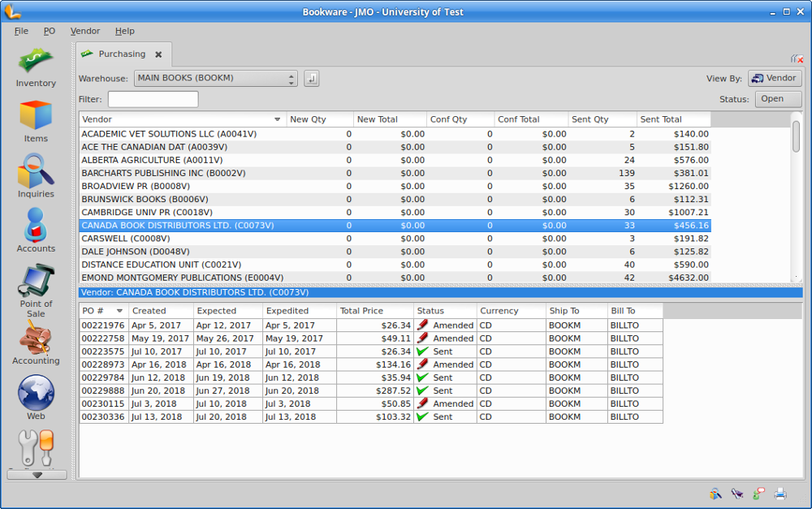Screen dimensions: 812x509
Task: Click the printer icon in status bar
Action: (780, 493)
